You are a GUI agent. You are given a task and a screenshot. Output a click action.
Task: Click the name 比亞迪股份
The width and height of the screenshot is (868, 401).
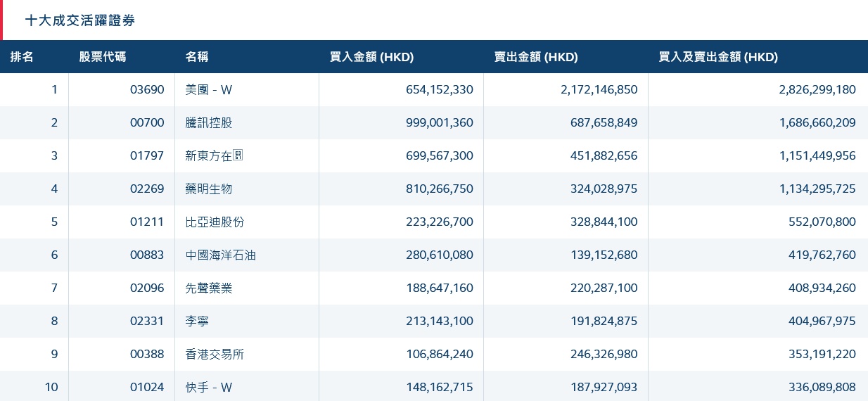click(215, 222)
